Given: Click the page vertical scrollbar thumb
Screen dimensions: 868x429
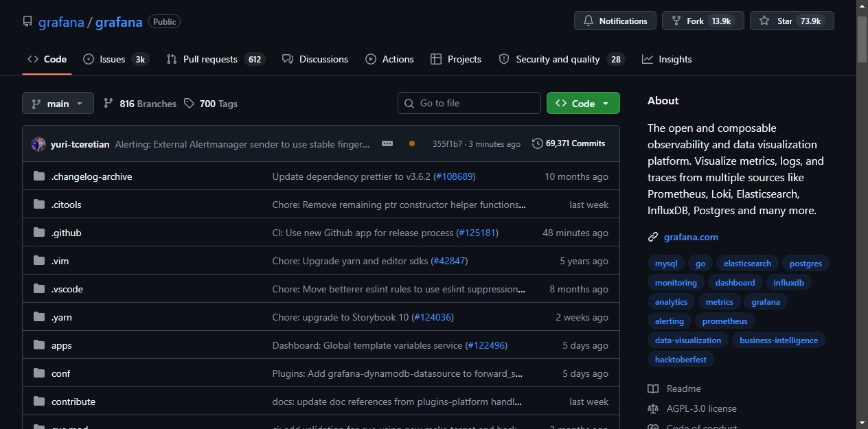Looking at the screenshot, I should click(862, 38).
